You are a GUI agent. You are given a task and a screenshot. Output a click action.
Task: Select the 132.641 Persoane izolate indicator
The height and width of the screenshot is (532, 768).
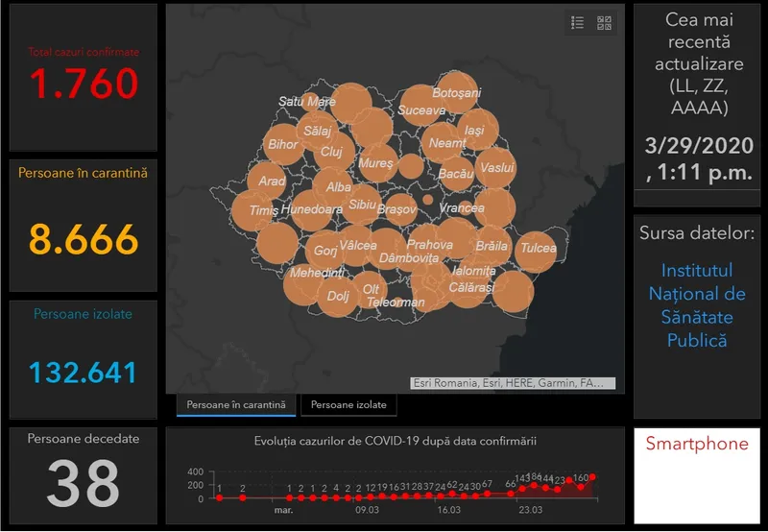[x=84, y=373]
